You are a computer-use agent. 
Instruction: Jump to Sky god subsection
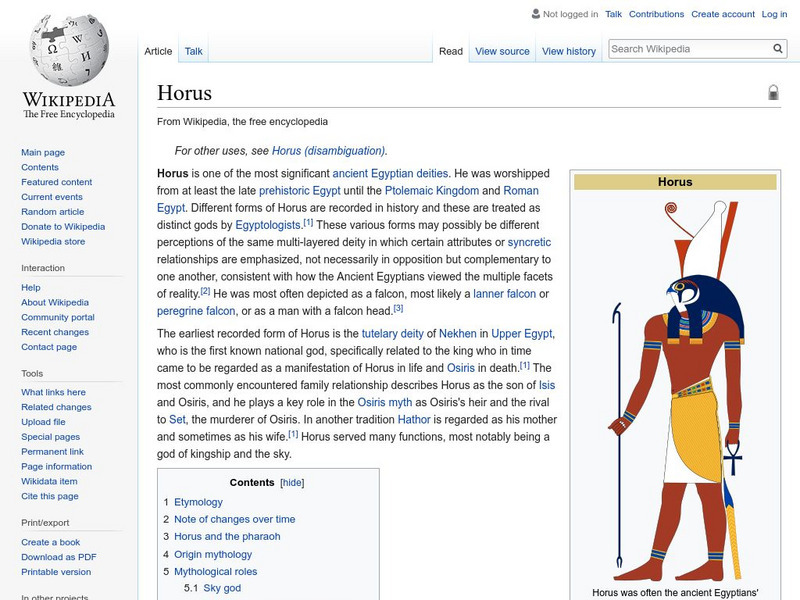[222, 588]
